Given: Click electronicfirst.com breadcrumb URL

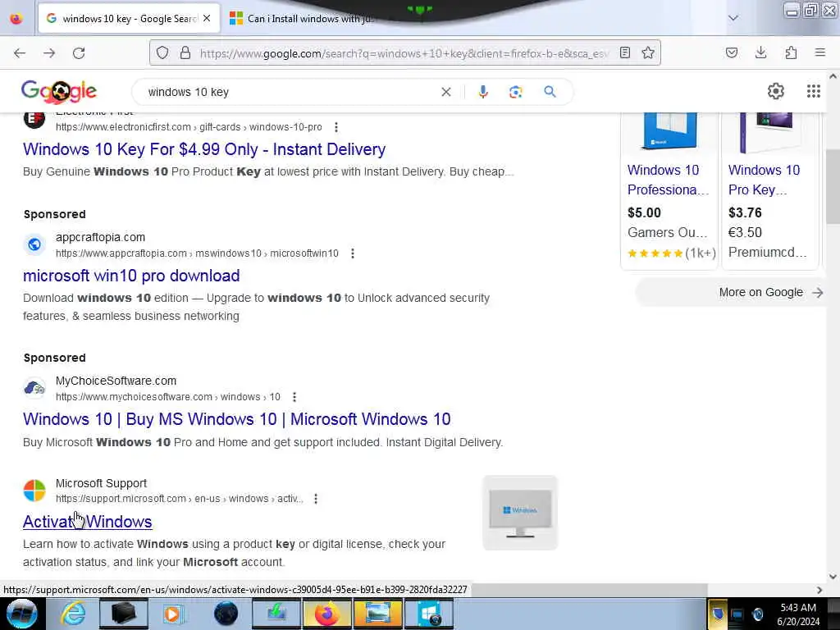Looking at the screenshot, I should (x=189, y=127).
